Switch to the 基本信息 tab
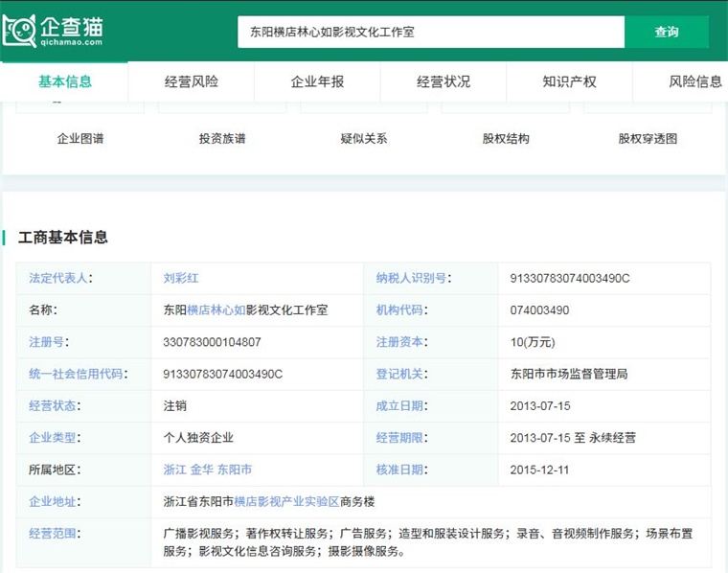This screenshot has width=728, height=573. (x=64, y=81)
